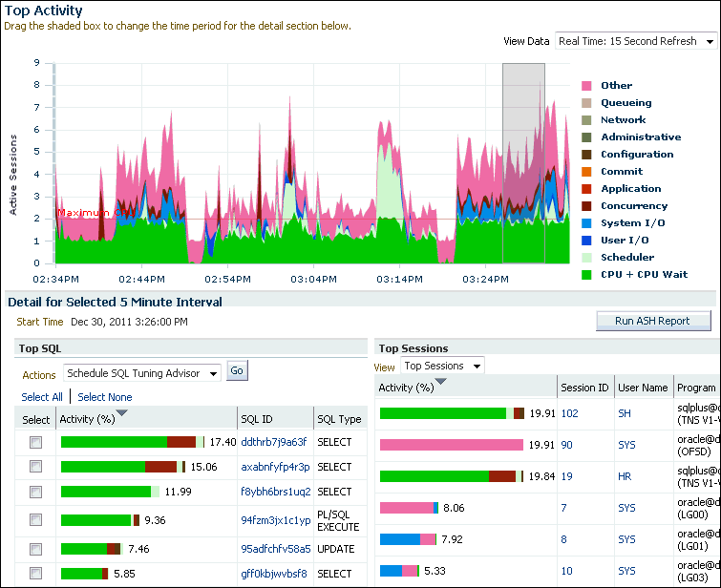721x588 pixels.
Task: Click the Select All link
Action: (x=42, y=397)
